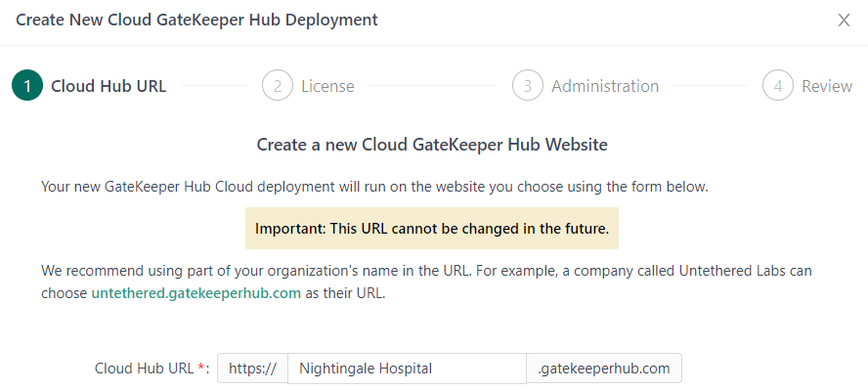The height and width of the screenshot is (391, 868).
Task: Click the Create a new Website heading
Action: 432,145
